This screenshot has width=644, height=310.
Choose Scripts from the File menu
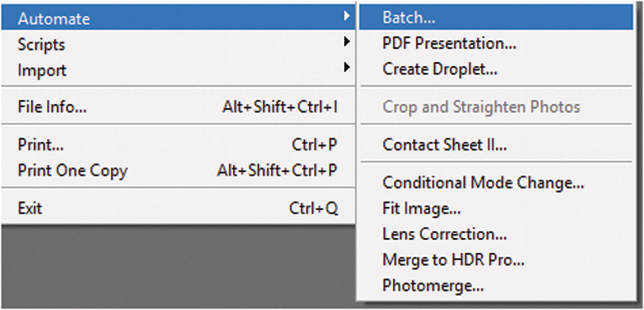tap(41, 45)
